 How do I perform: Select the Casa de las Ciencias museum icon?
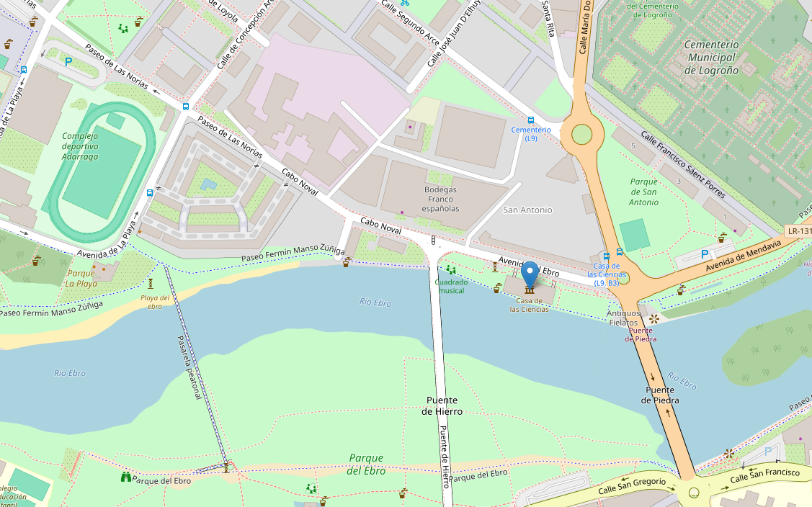pos(530,290)
